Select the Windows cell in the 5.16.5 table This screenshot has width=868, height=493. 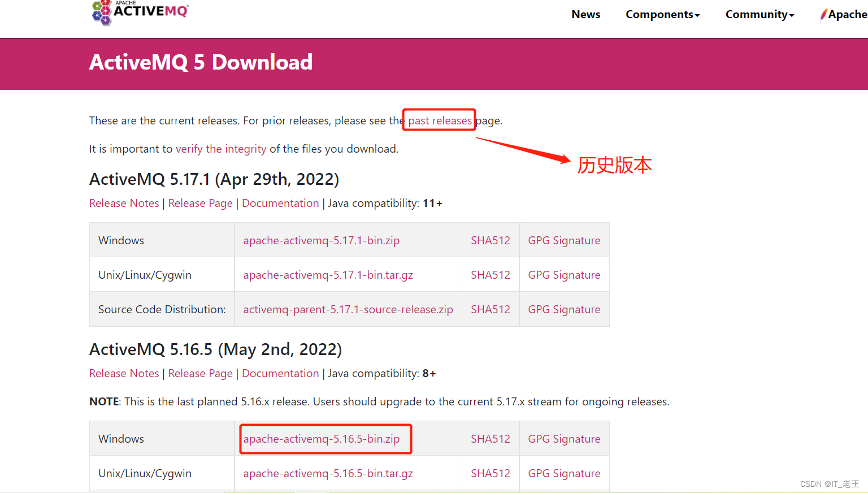162,439
